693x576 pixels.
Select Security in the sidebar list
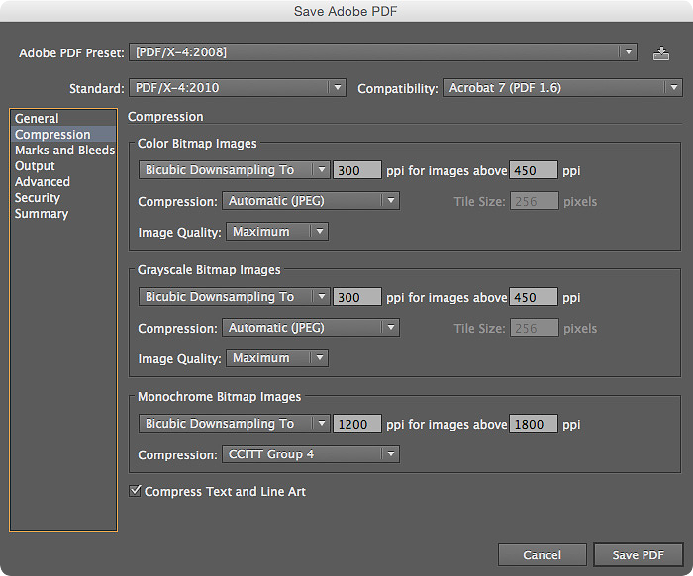64,198
